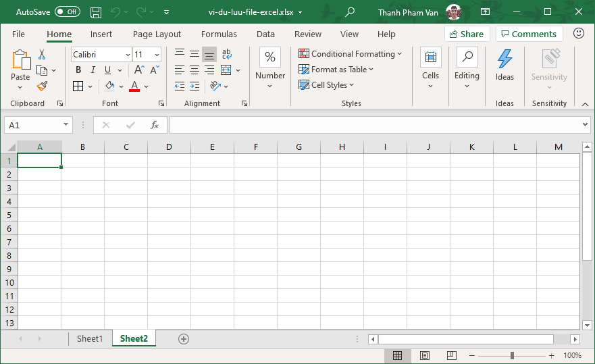
Task: Click the Align Left icon
Action: [x=180, y=70]
